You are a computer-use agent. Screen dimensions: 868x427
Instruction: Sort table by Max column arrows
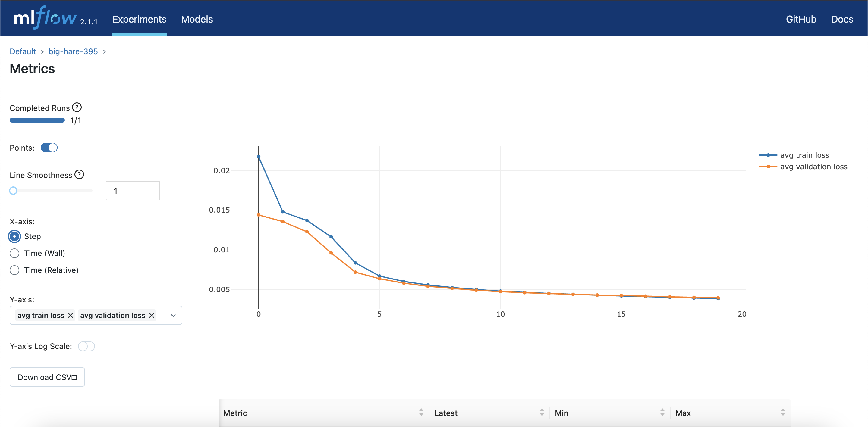coord(782,412)
